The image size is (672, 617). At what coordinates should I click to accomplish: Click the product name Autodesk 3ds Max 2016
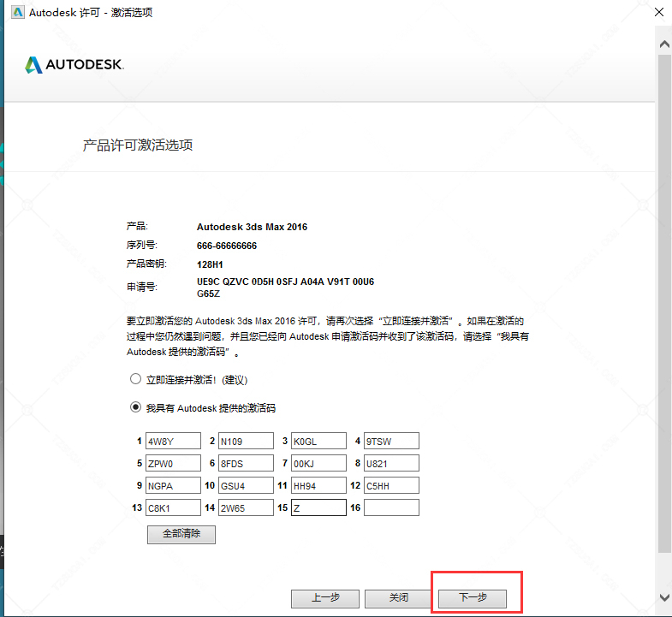click(252, 227)
